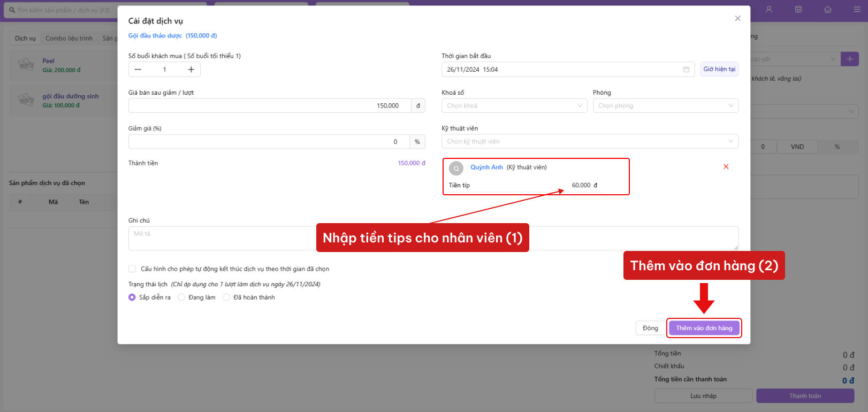Click the search magnifier icon
The image size is (868, 412).
[12, 10]
